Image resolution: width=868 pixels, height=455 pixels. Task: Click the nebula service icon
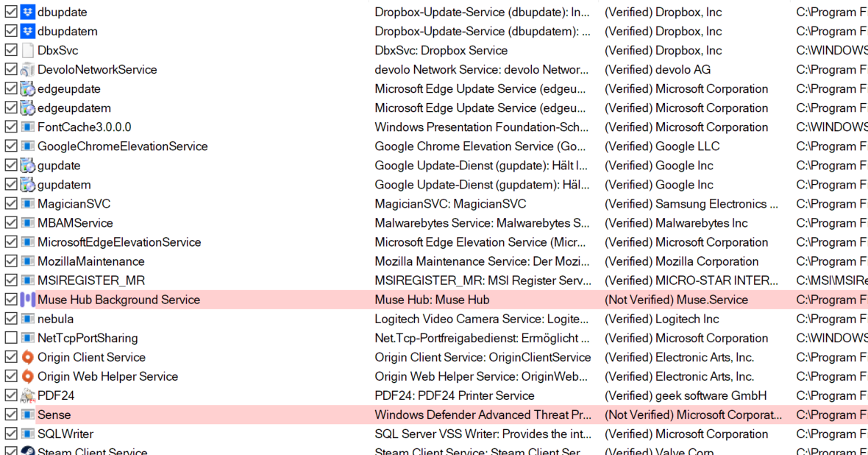click(x=28, y=320)
